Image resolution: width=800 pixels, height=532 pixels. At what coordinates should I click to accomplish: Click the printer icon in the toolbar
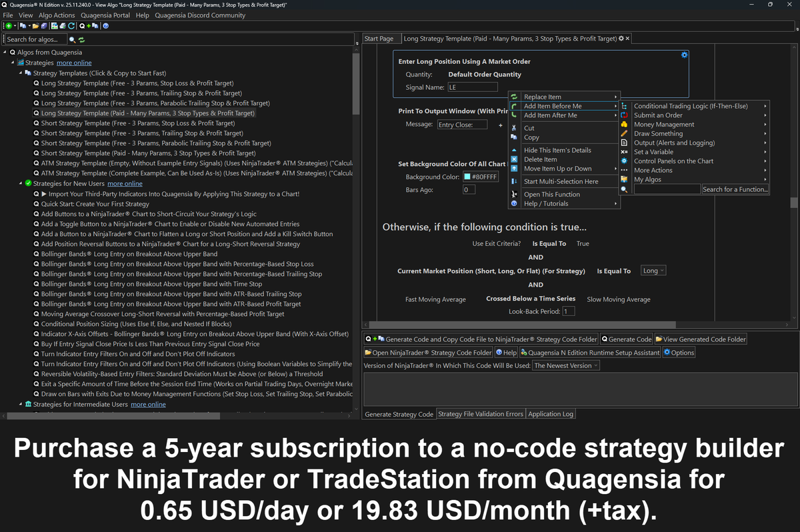(x=63, y=25)
